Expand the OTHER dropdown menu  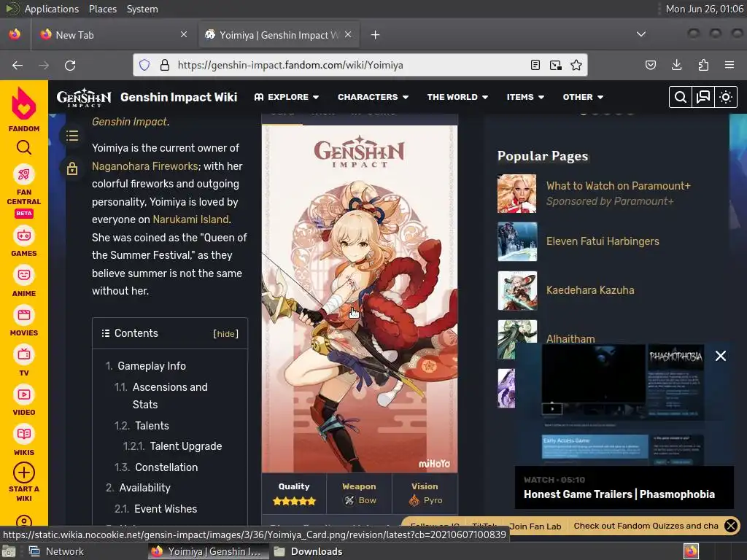[x=583, y=97]
